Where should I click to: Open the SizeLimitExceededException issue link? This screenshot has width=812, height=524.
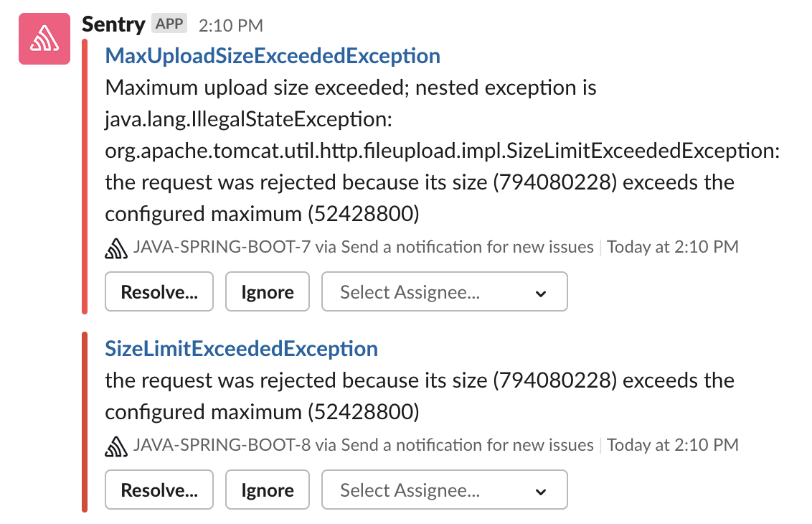pyautogui.click(x=241, y=348)
